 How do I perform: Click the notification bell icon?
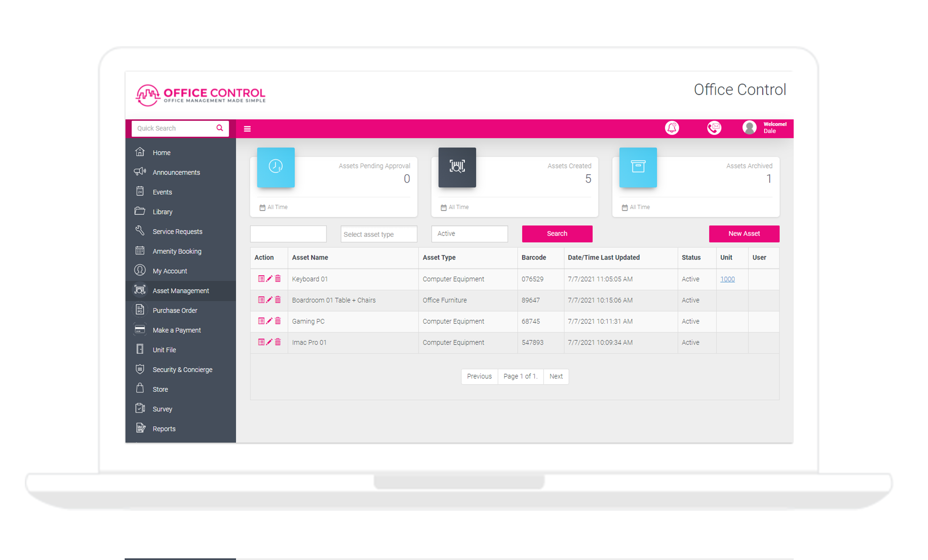point(672,128)
